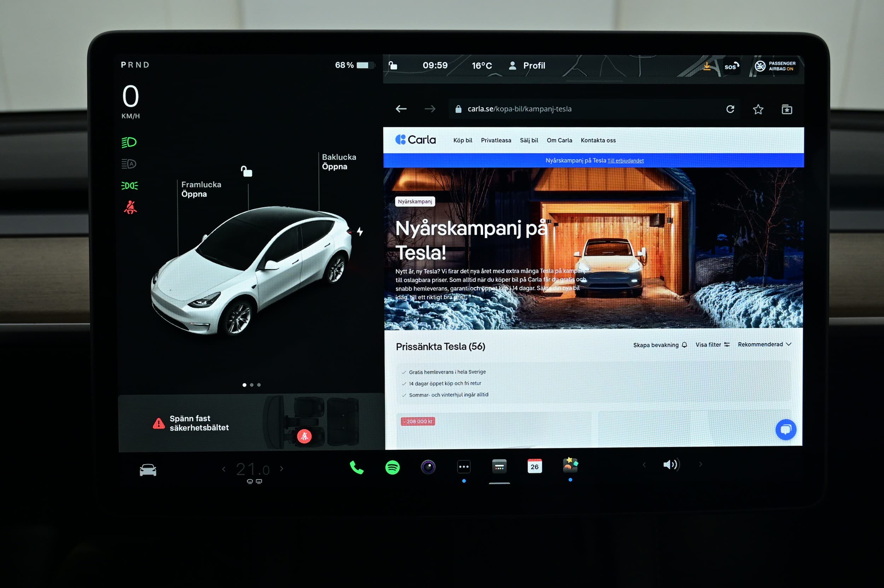Raise volume with right chevron
This screenshot has height=588, width=884.
[x=700, y=464]
